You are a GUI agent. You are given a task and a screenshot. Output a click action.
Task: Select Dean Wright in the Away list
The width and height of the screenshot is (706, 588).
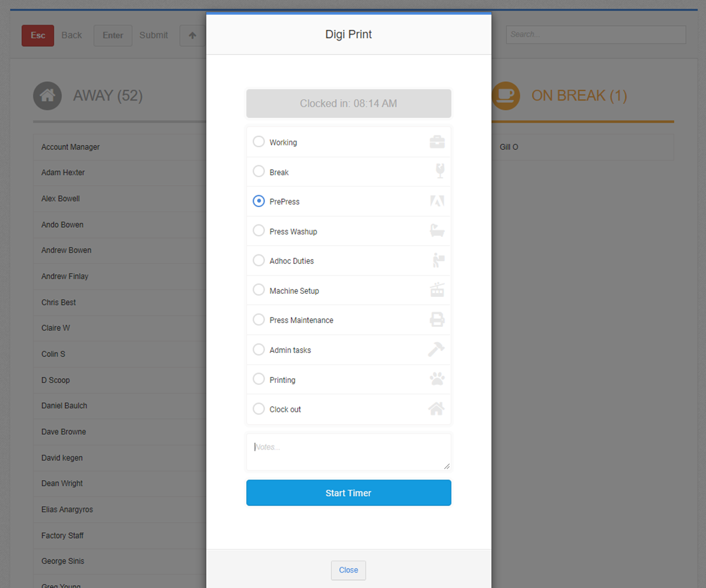tap(120, 483)
